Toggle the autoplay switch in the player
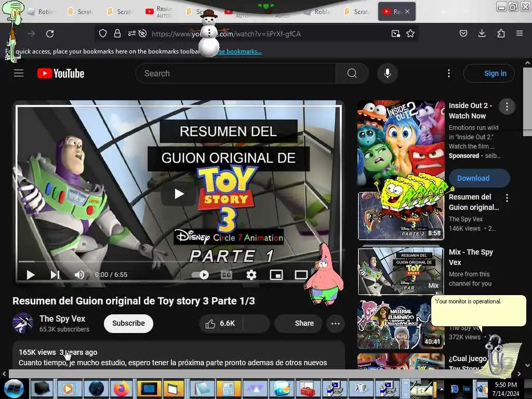532x399 pixels. tap(200, 274)
